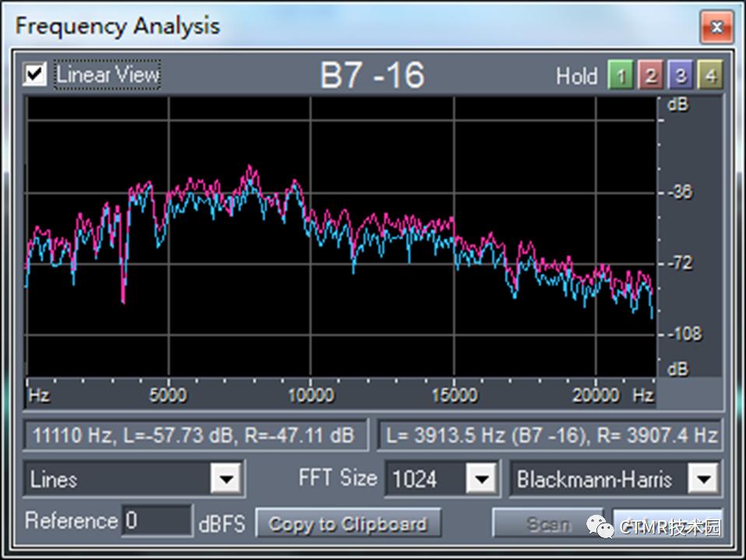Click the 20000 Hz axis label

pos(596,395)
